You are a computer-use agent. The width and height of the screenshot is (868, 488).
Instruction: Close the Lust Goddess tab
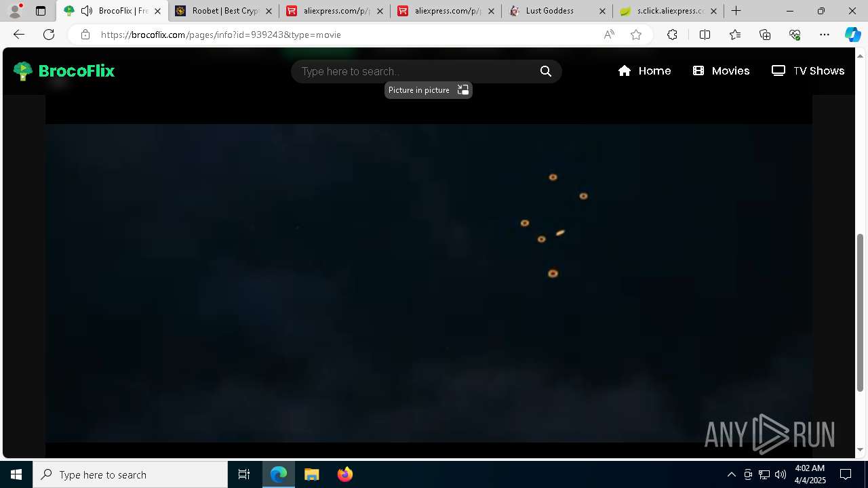click(602, 11)
